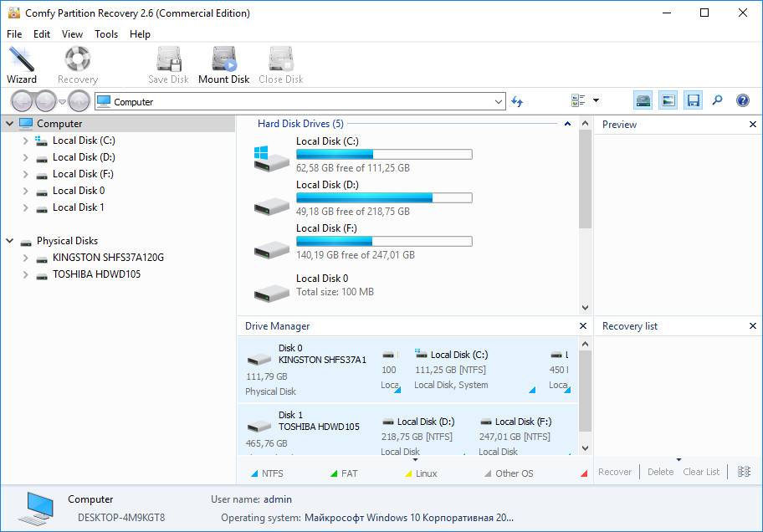The width and height of the screenshot is (763, 532).
Task: Expand Local Disk (C:) in the tree
Action: pos(25,141)
